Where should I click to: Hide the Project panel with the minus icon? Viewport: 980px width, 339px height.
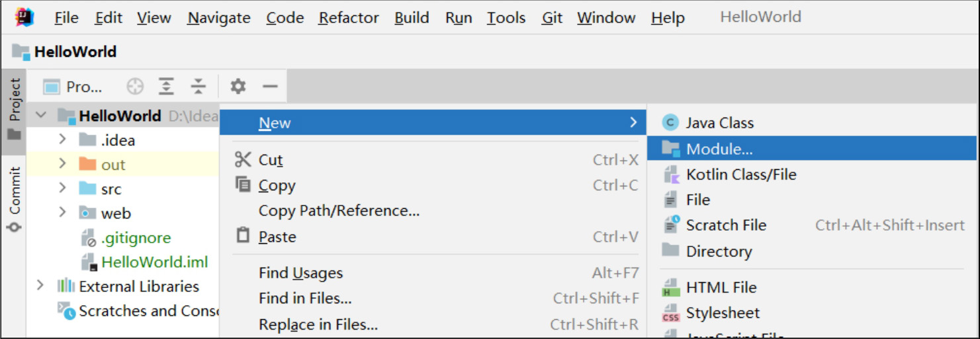(x=270, y=87)
